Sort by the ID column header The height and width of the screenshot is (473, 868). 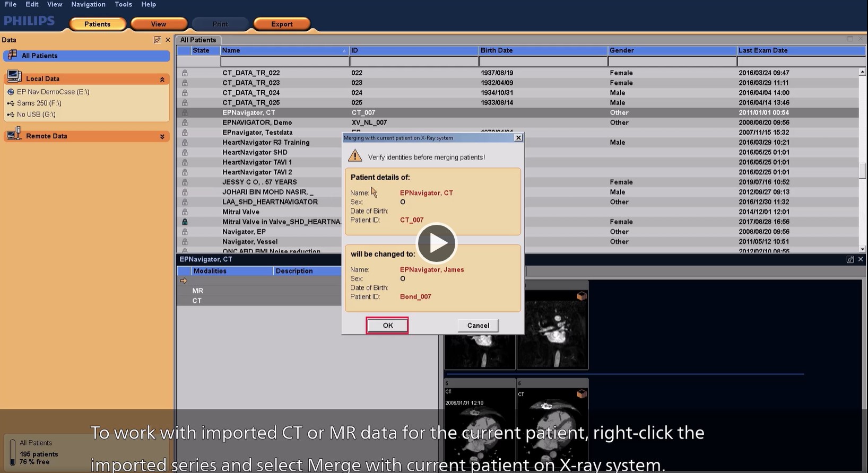(x=414, y=50)
